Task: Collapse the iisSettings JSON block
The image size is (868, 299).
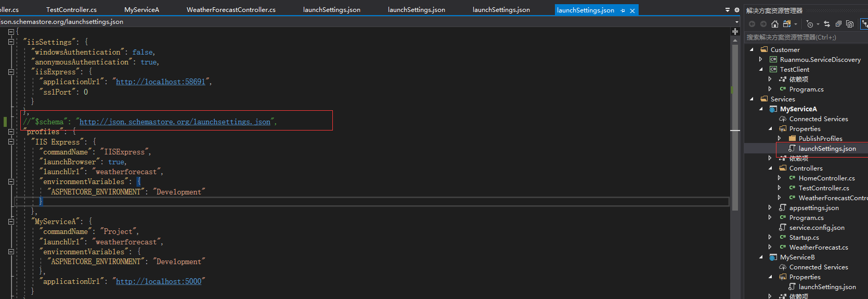Action: tap(11, 42)
